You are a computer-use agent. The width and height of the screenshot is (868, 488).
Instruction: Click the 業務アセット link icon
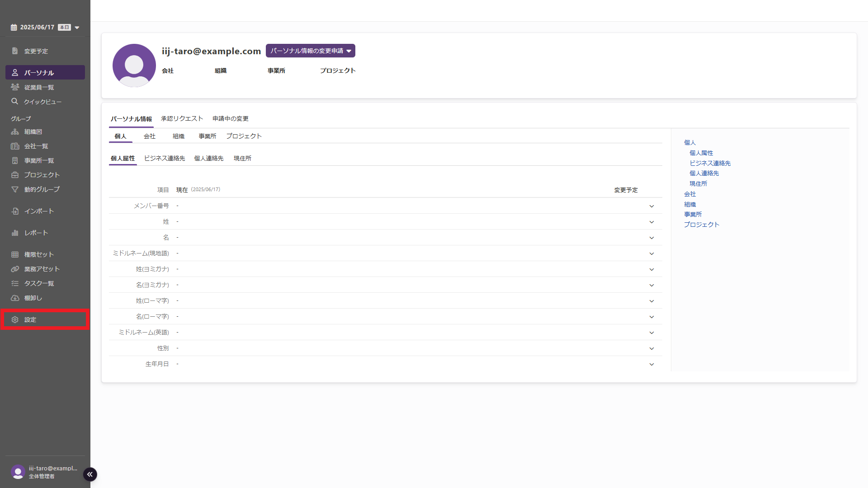pyautogui.click(x=15, y=269)
